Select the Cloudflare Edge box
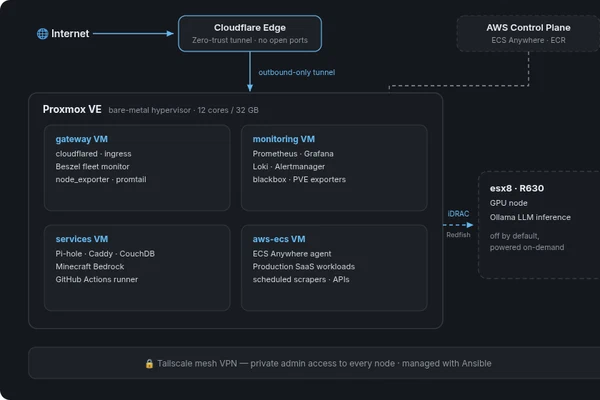 pos(250,34)
